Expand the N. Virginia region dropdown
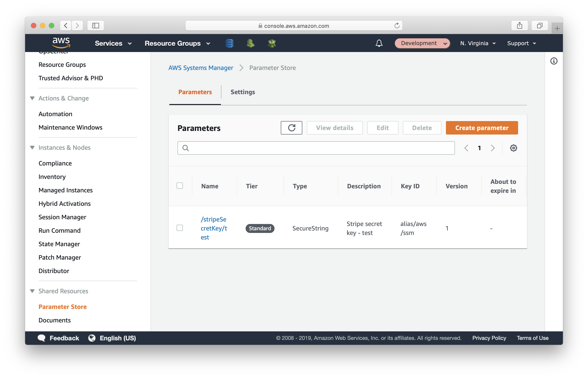Viewport: 588px width, 378px height. point(477,43)
